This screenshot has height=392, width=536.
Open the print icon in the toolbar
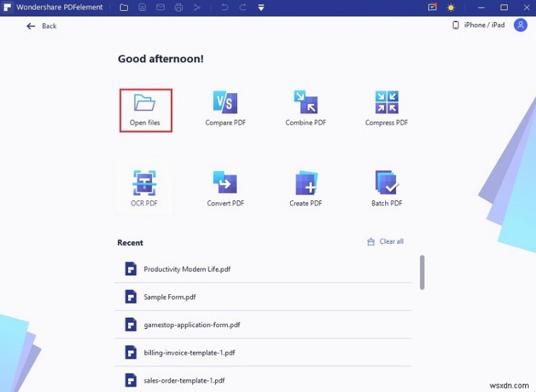178,7
